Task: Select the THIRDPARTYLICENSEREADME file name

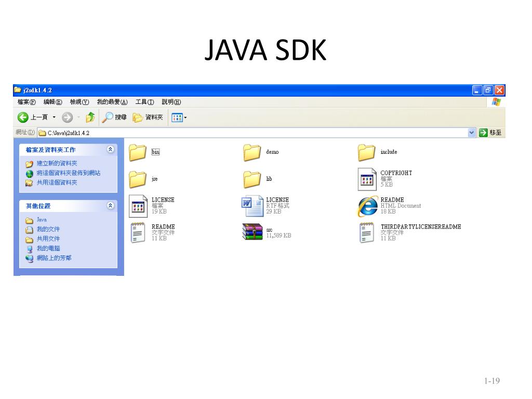Action: point(421,227)
